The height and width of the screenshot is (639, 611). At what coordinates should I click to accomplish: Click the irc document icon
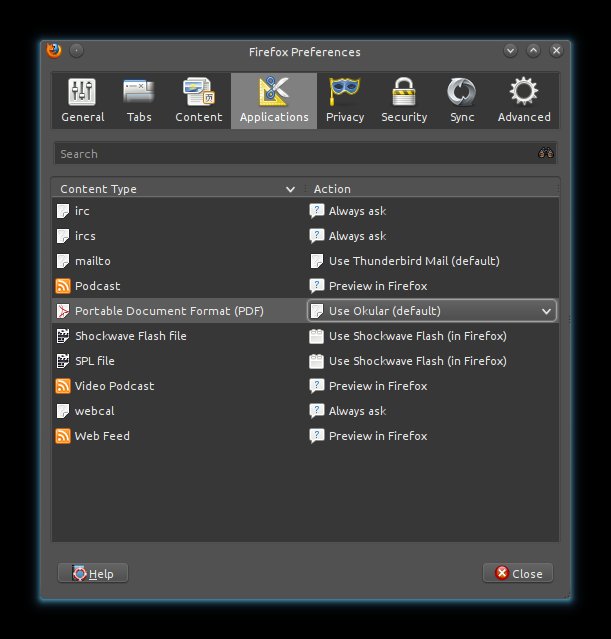pos(63,211)
